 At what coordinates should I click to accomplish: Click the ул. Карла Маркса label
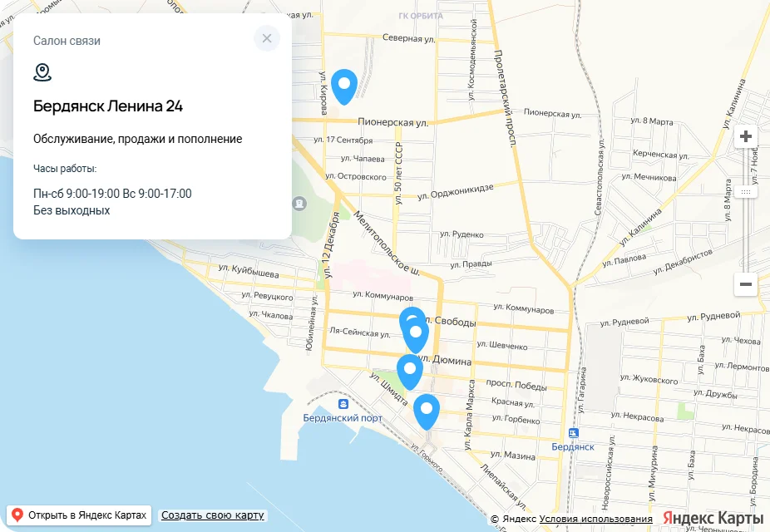point(470,415)
